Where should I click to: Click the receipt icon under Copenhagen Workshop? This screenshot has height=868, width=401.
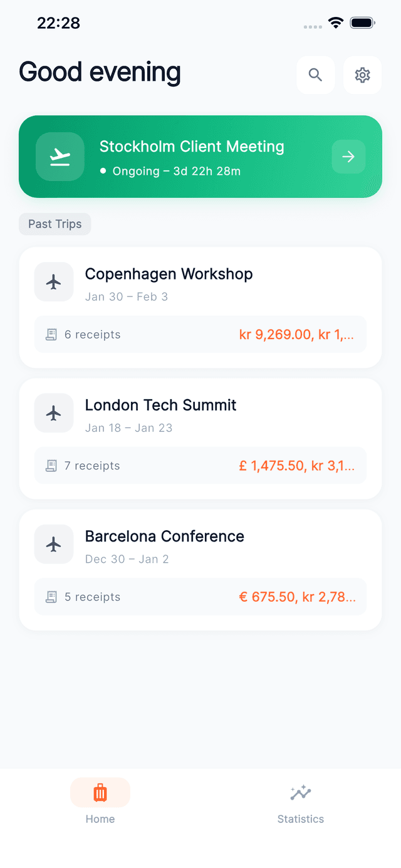51,335
